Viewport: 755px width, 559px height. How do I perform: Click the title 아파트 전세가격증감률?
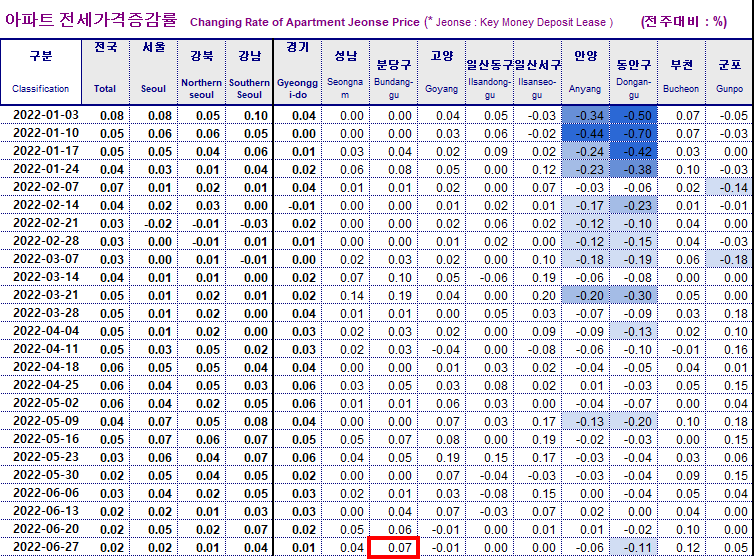[x=91, y=20]
